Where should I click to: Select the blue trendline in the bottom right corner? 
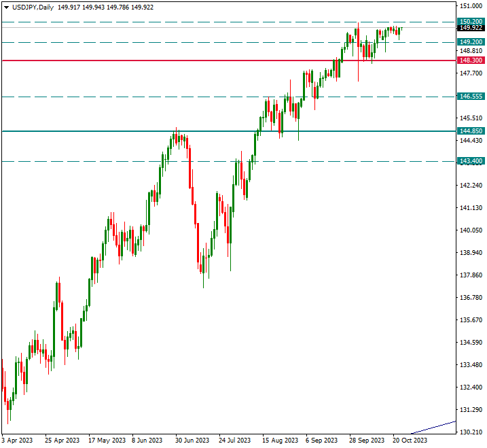tap(433, 427)
